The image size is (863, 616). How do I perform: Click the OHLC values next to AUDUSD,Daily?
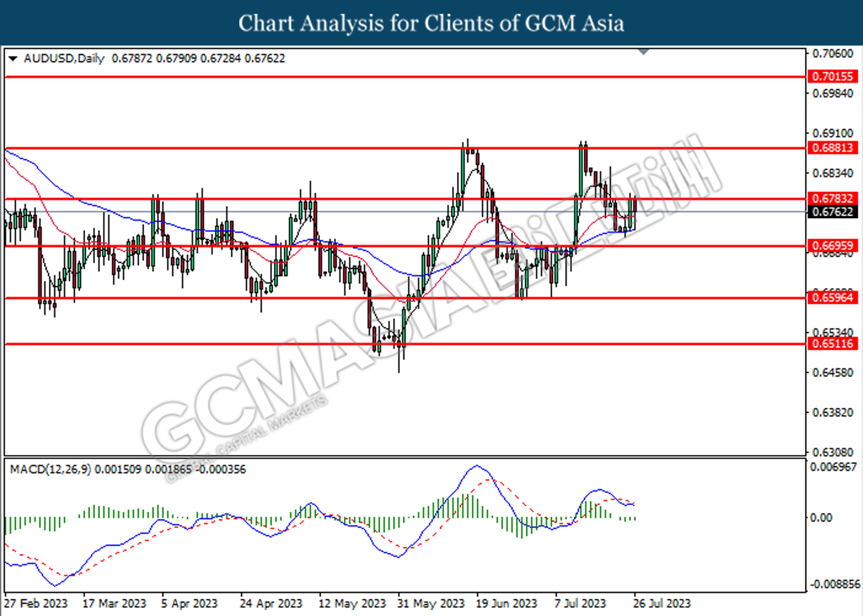click(198, 59)
